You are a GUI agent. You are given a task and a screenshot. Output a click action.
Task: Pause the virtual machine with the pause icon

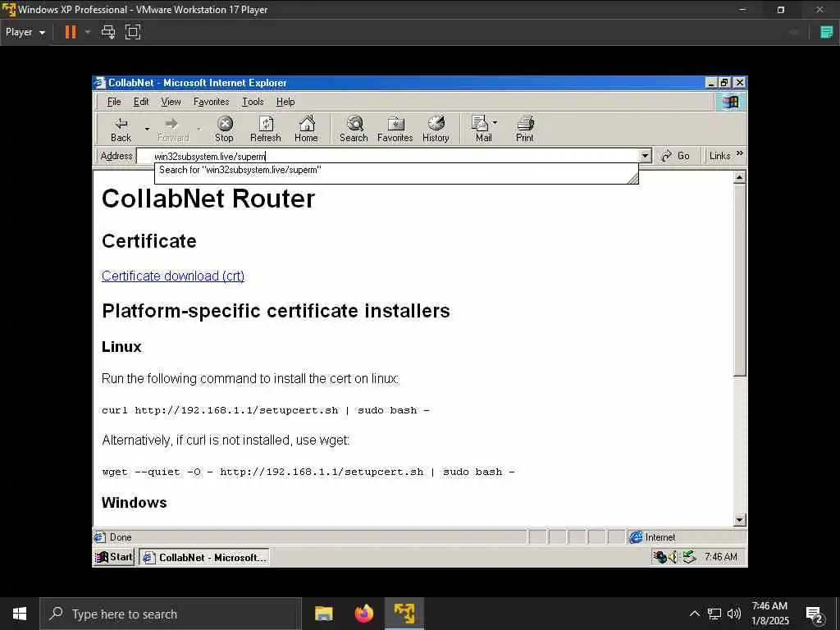[71, 32]
